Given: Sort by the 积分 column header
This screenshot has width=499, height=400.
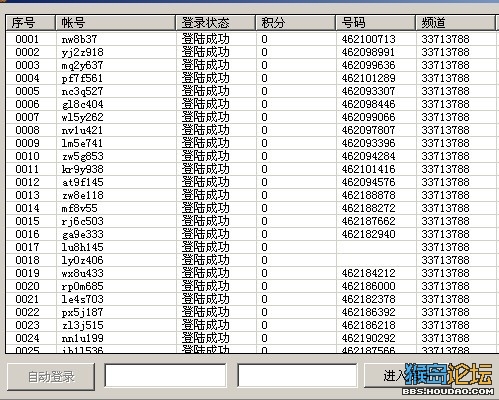Looking at the screenshot, I should [295, 23].
